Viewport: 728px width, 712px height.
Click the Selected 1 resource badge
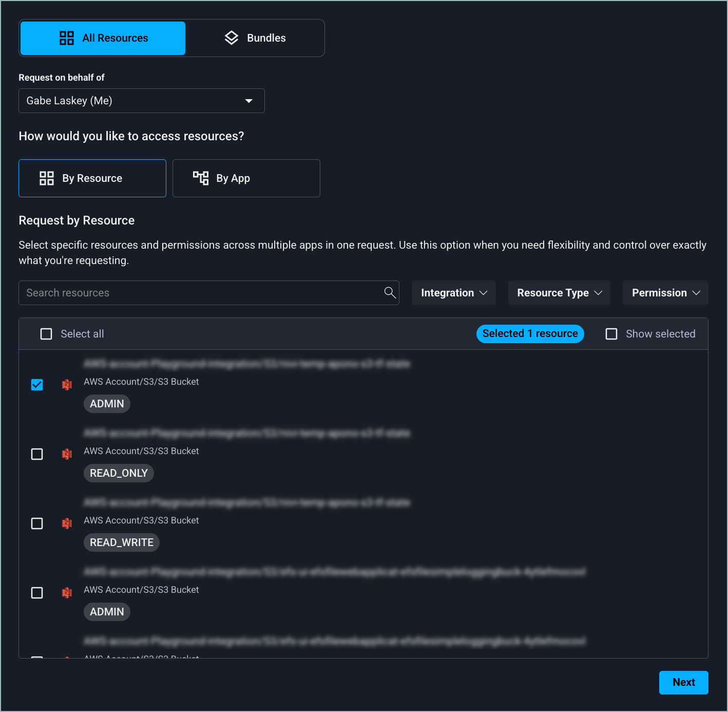(530, 334)
